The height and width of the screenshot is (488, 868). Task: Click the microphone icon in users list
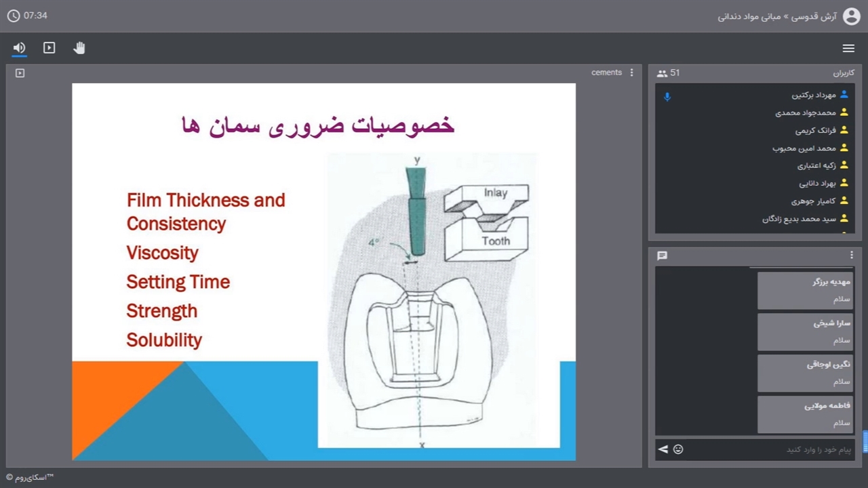pyautogui.click(x=667, y=96)
